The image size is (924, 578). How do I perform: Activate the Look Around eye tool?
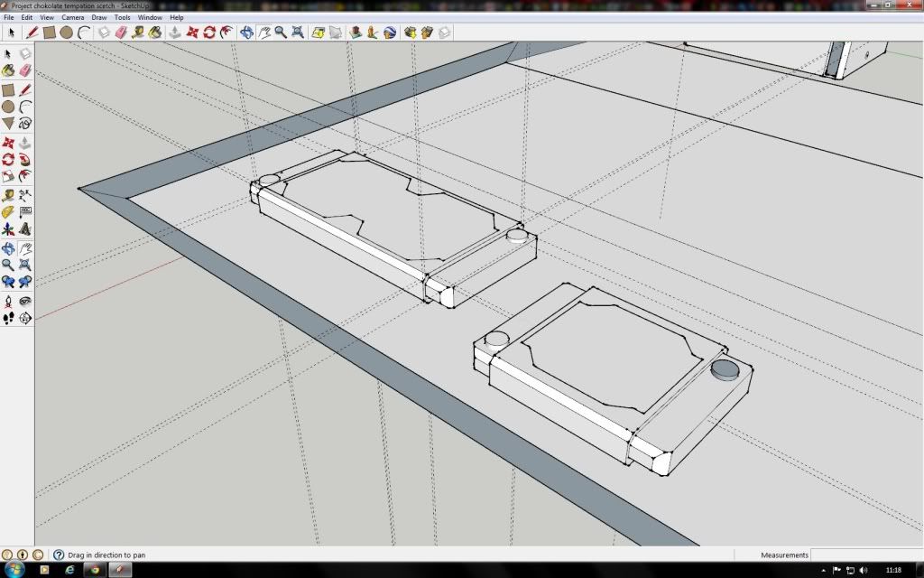pos(25,302)
